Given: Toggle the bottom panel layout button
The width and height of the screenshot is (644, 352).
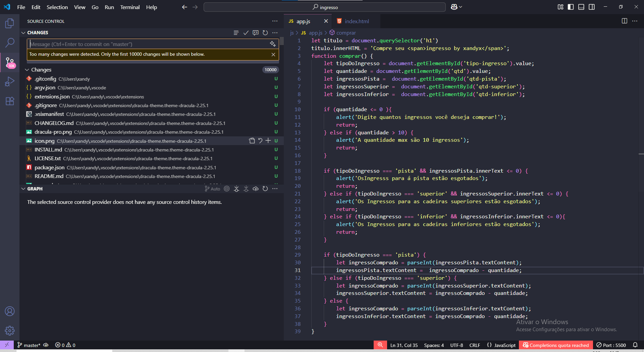Looking at the screenshot, I should pyautogui.click(x=581, y=7).
